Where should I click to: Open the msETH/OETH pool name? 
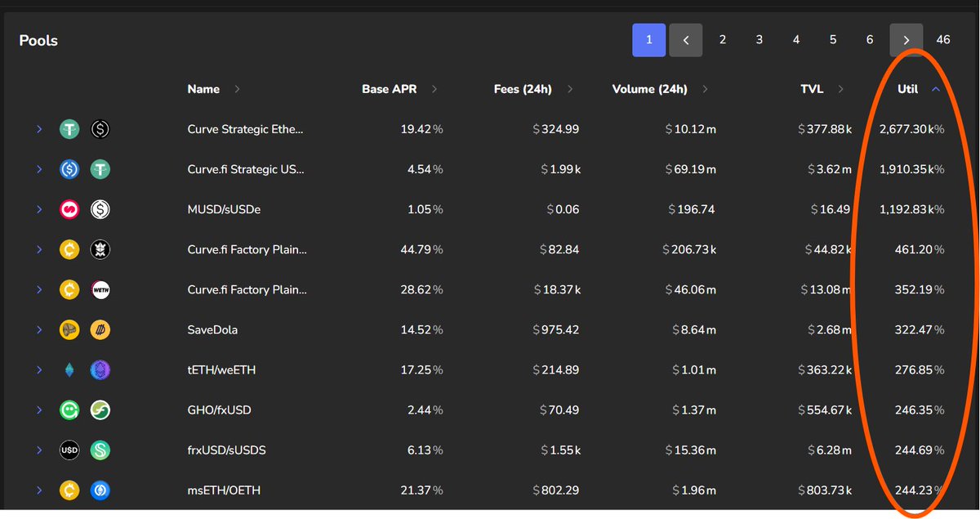pyautogui.click(x=224, y=490)
